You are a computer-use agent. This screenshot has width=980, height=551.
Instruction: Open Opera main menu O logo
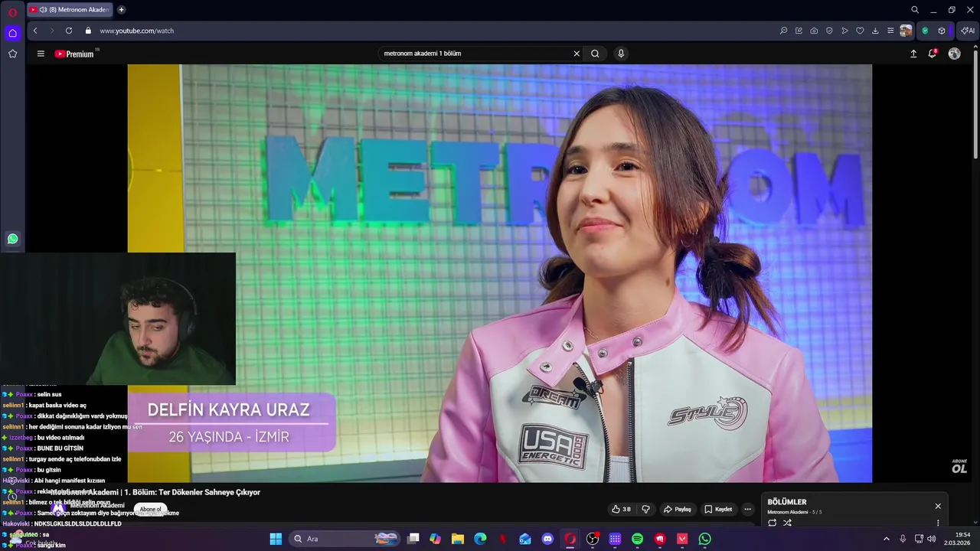[12, 12]
